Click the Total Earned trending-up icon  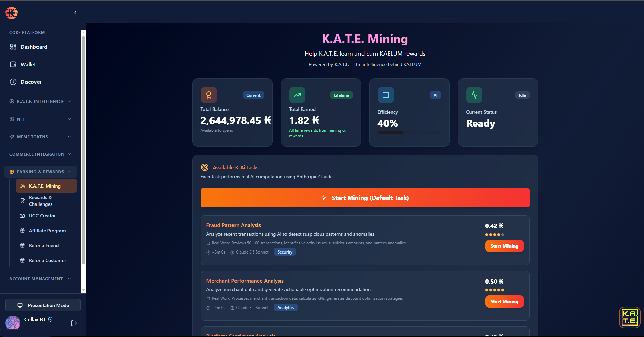297,95
